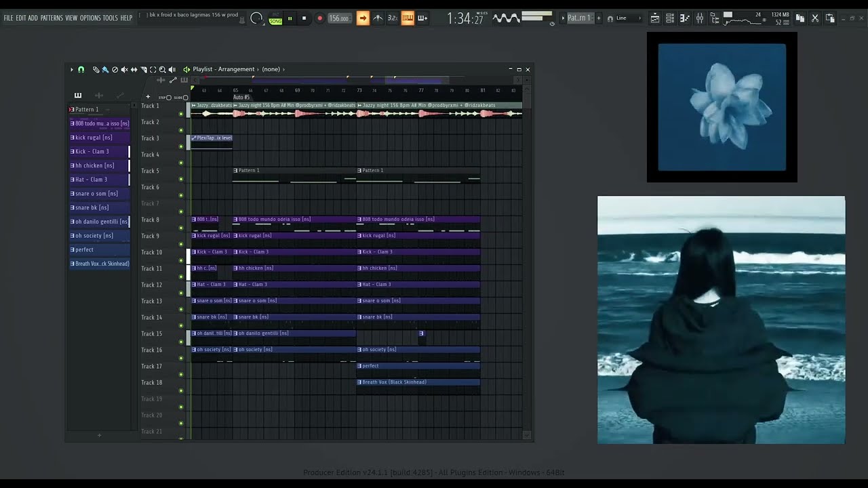
Task: Open the ADD menu
Action: (33, 18)
